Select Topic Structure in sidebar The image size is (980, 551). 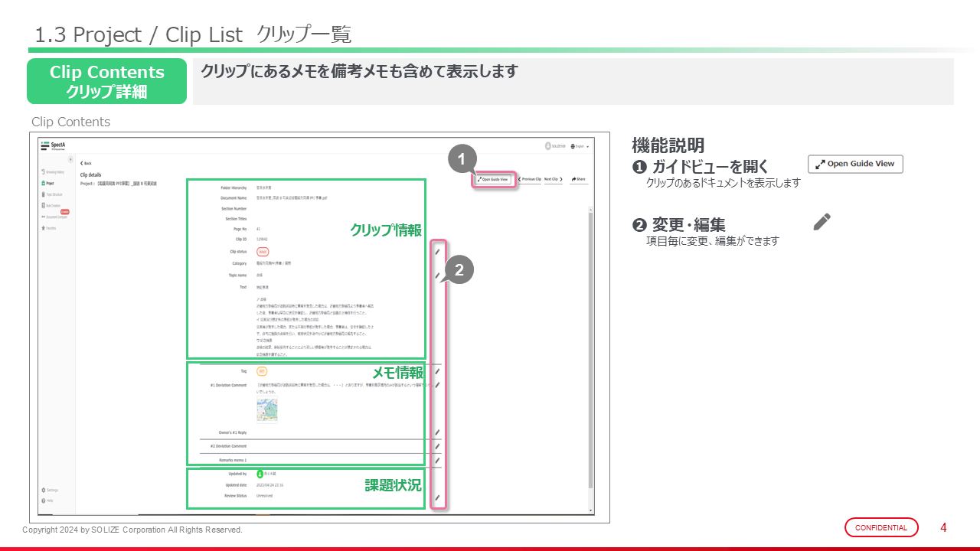pos(54,194)
